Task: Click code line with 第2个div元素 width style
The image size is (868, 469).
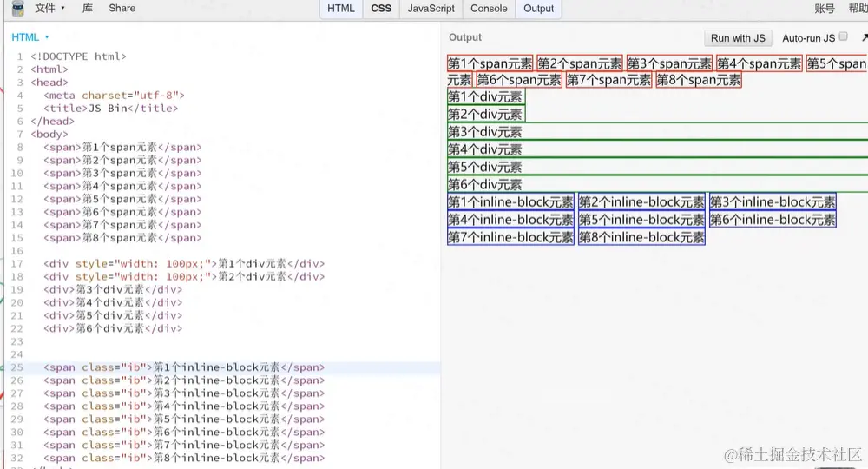Action: pos(184,276)
